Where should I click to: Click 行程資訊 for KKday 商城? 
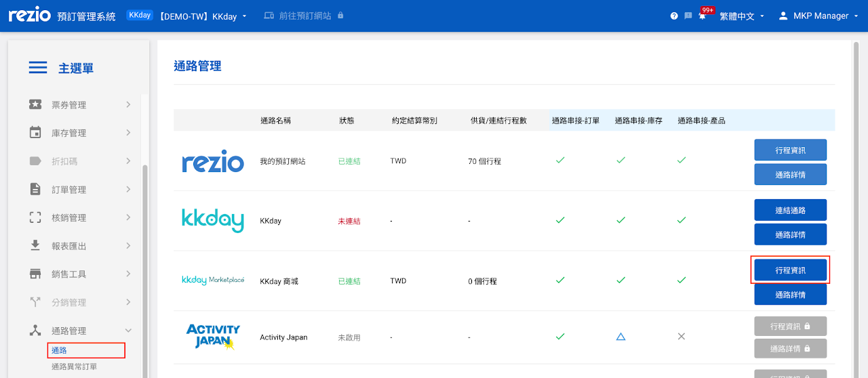790,270
